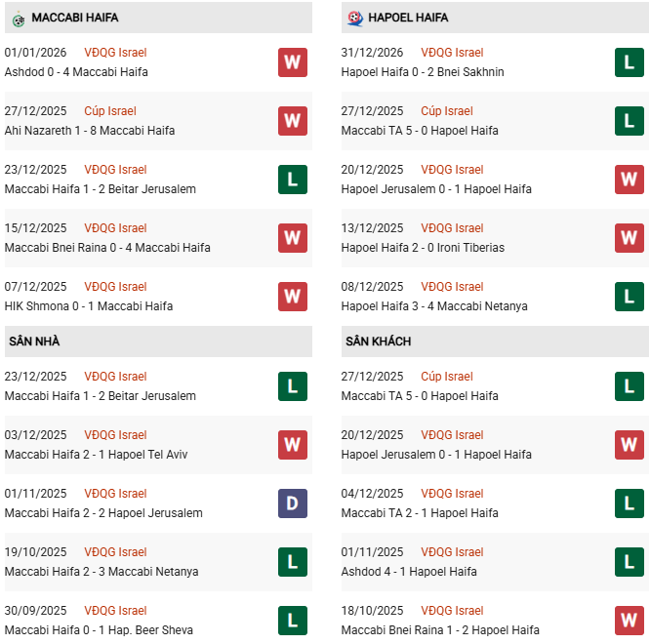Viewport: 650px width, 644px height.
Task: Click Hapoel Haifa 3 - 4 Maccabi Netanya result
Action: pos(434,306)
